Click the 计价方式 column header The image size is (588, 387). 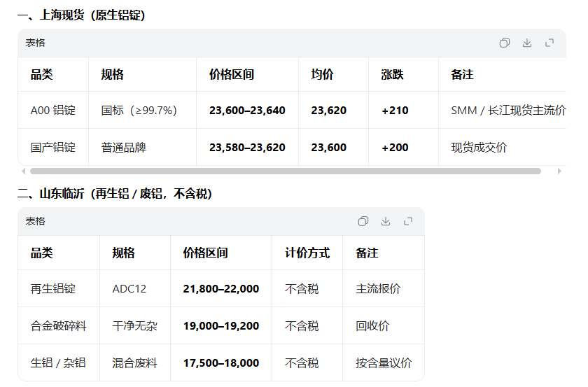click(x=307, y=253)
